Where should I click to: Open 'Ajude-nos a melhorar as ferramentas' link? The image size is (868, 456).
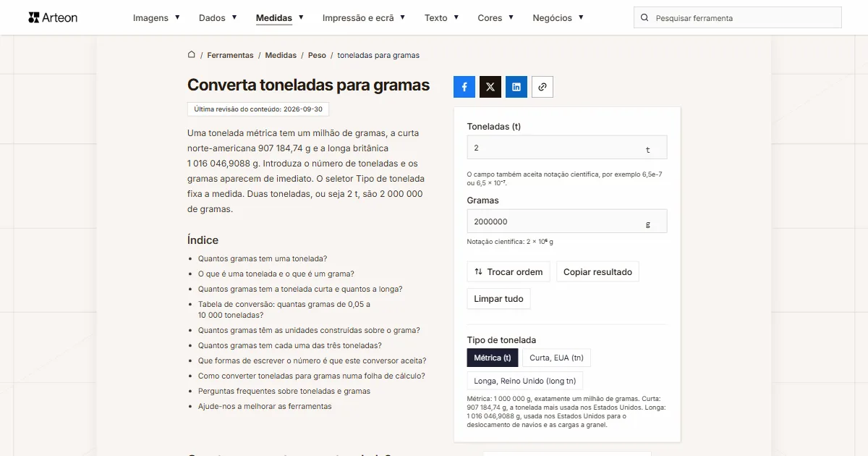tap(265, 406)
